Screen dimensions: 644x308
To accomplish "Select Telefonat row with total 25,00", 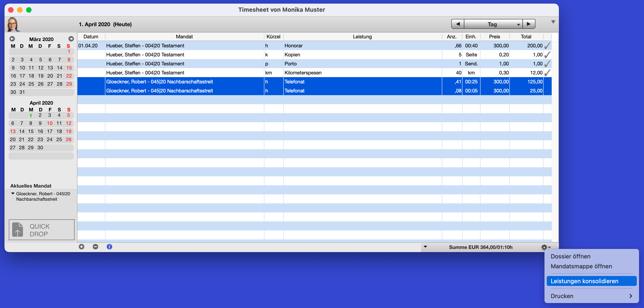I will click(315, 91).
